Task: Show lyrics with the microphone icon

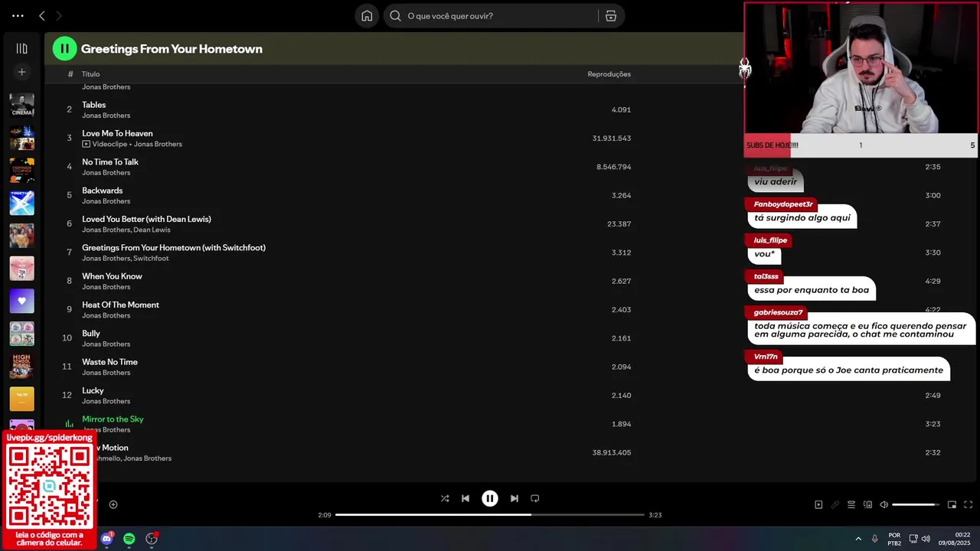Action: [x=835, y=504]
